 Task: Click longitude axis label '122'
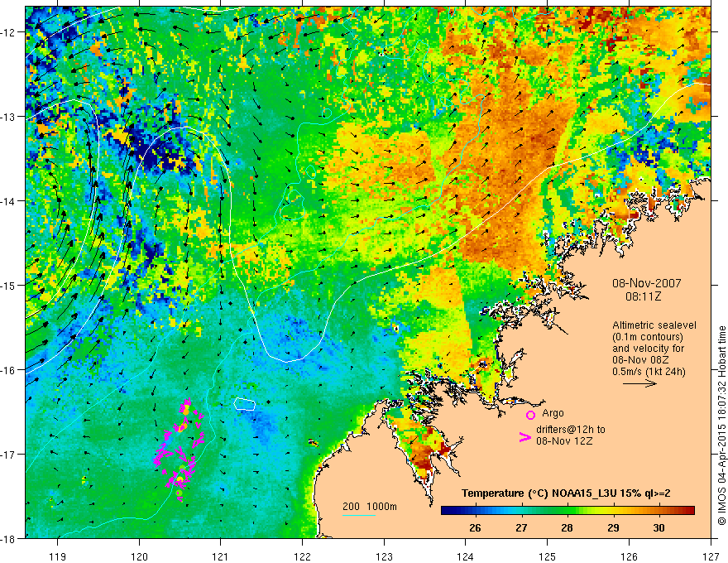(x=302, y=556)
